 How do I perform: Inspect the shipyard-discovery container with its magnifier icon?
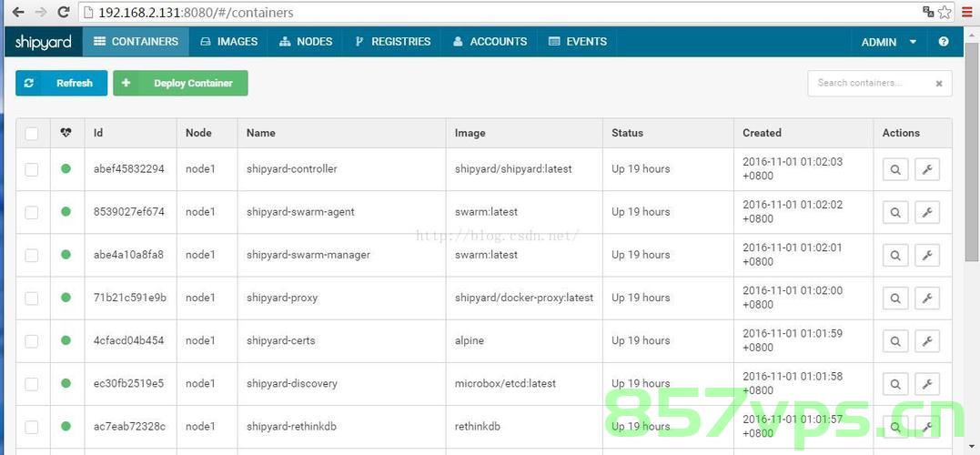(895, 384)
